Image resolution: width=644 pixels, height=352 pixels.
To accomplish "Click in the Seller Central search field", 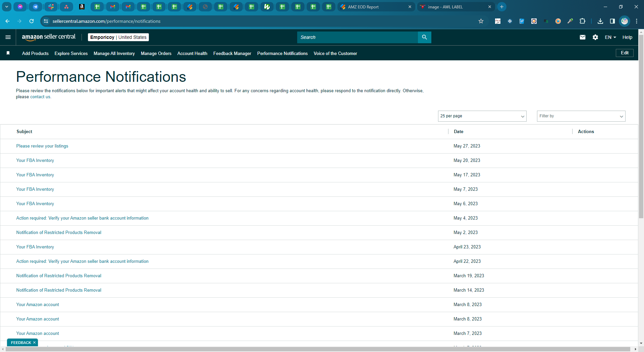I will pyautogui.click(x=358, y=37).
